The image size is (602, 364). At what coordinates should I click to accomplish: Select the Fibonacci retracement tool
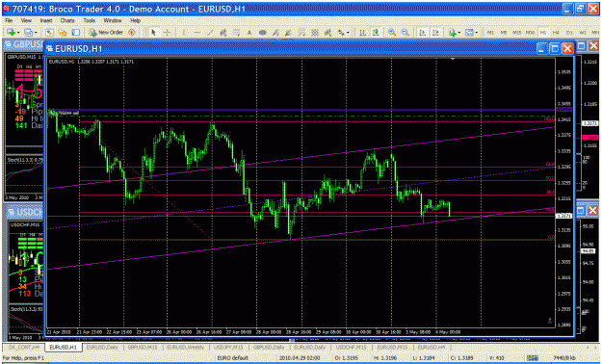point(236,33)
